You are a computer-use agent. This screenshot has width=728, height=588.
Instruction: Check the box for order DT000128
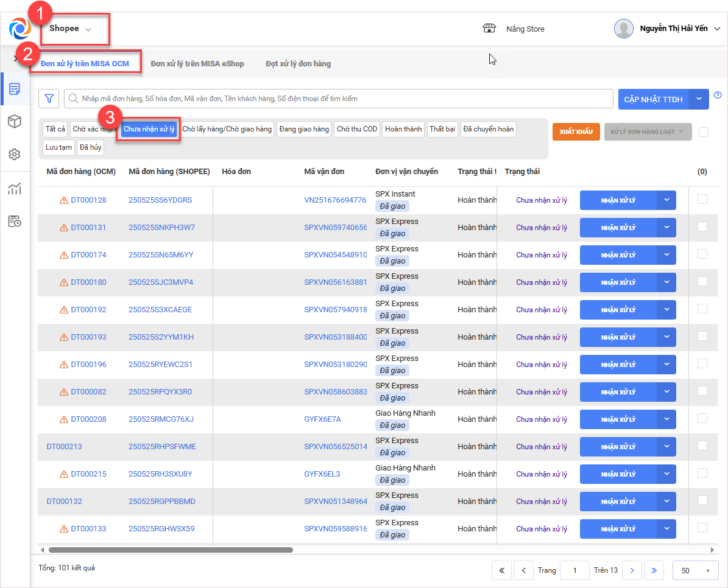click(x=702, y=199)
